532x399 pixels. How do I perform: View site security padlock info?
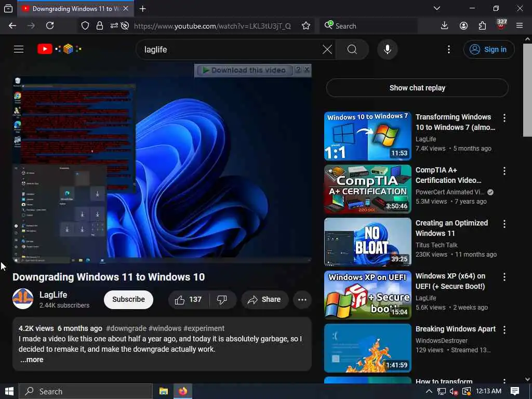tap(99, 26)
